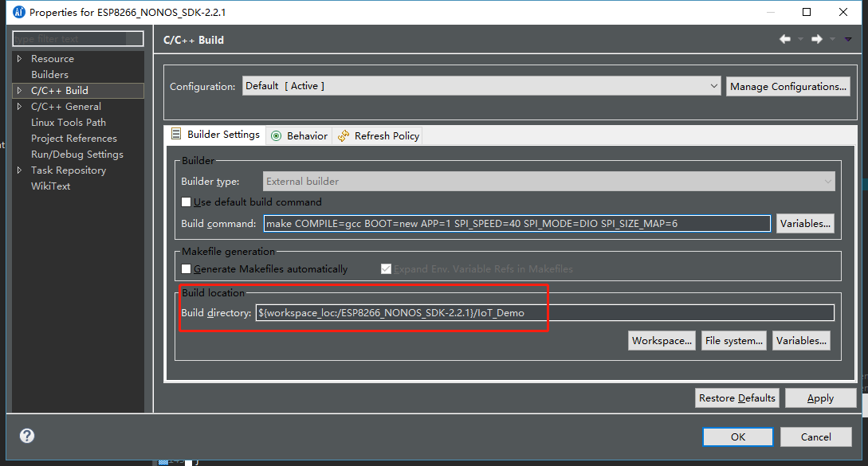Select Project References in the tree

point(73,139)
